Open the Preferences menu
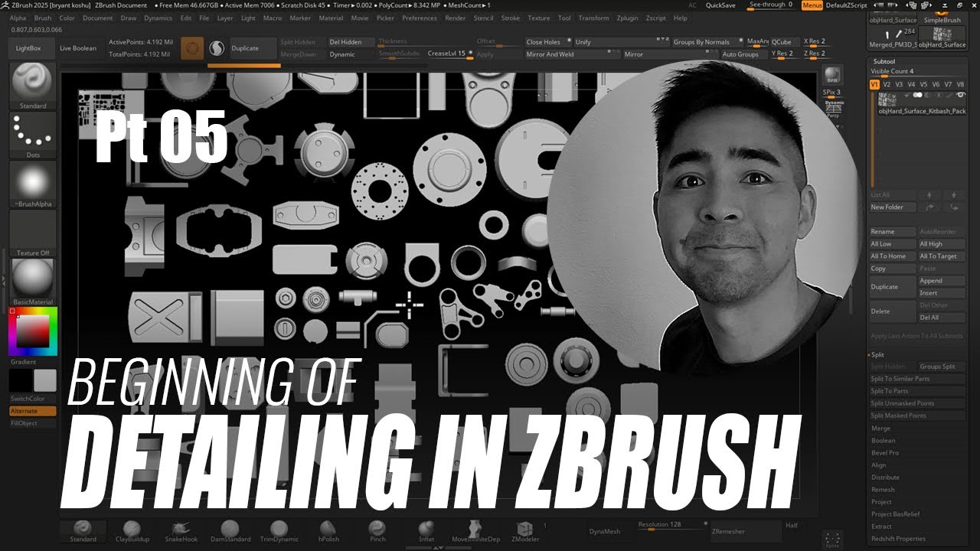The width and height of the screenshot is (980, 551). click(420, 18)
